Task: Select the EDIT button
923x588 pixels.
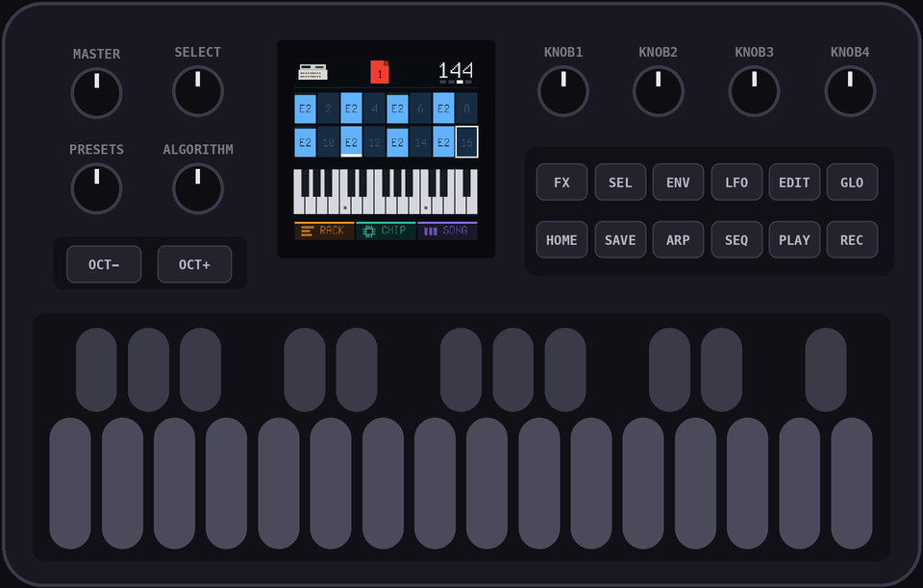Action: 794,183
